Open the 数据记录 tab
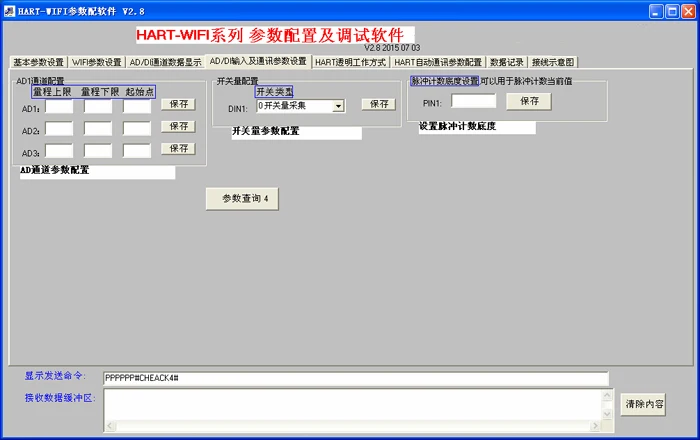700x440 pixels. coord(507,62)
